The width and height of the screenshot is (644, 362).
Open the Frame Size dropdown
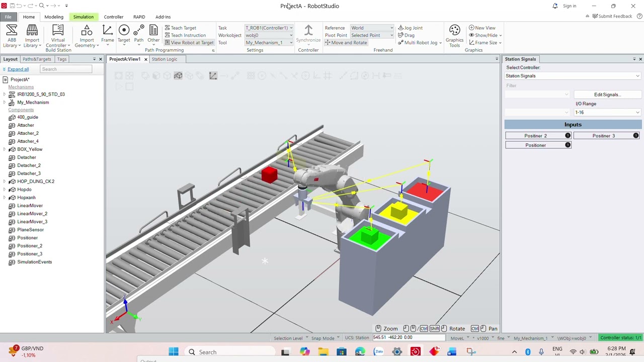[485, 43]
